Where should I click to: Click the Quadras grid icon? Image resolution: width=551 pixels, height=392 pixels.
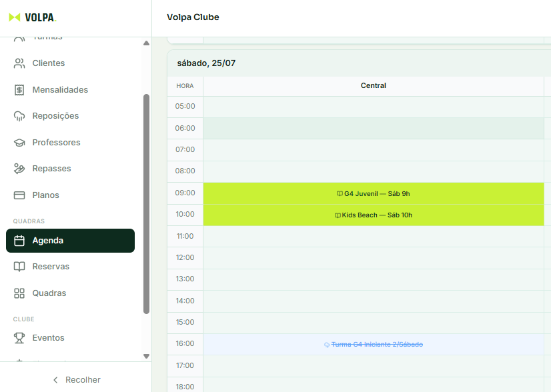[19, 293]
